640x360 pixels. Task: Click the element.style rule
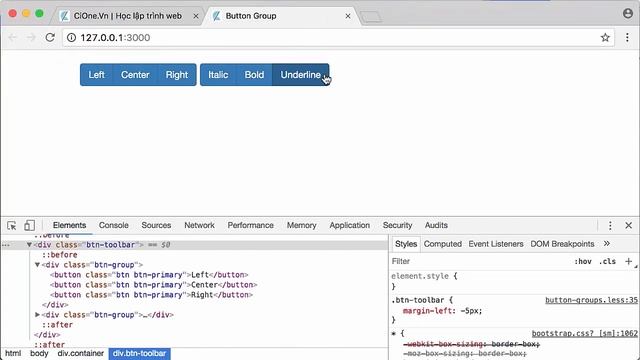[424, 276]
